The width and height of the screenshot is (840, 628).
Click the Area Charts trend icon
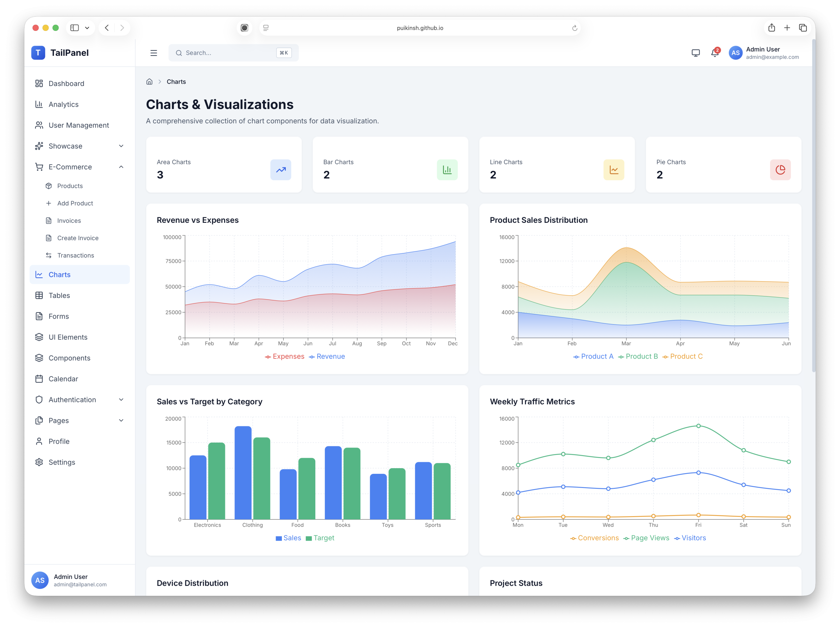click(x=281, y=170)
